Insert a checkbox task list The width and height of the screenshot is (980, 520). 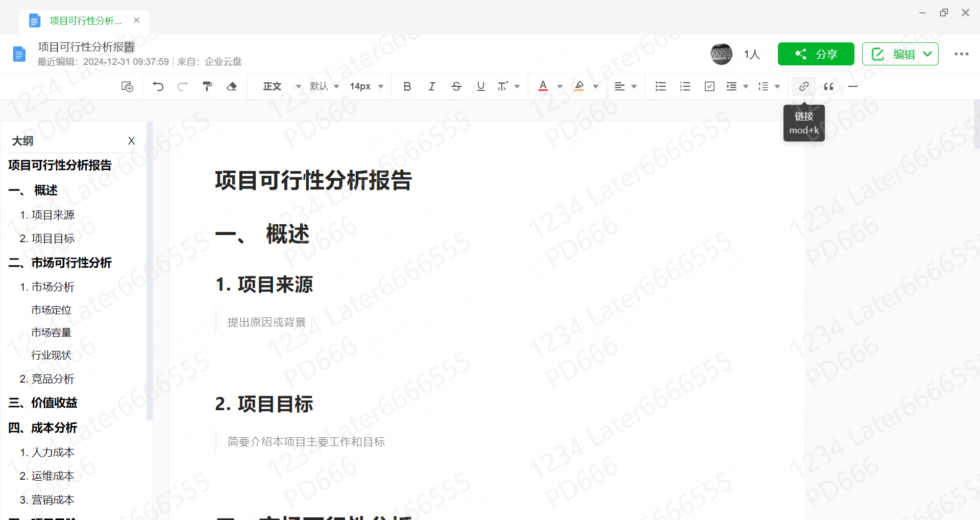[x=709, y=86]
